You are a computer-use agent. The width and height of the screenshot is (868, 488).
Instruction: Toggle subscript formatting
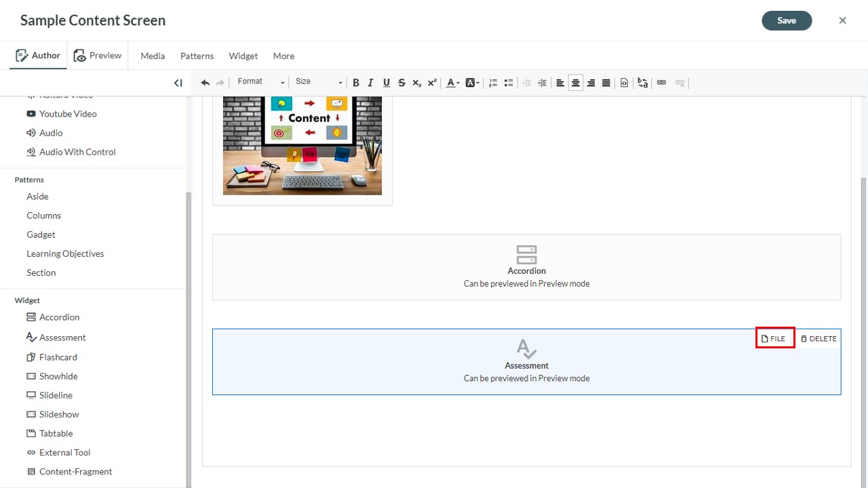[417, 83]
